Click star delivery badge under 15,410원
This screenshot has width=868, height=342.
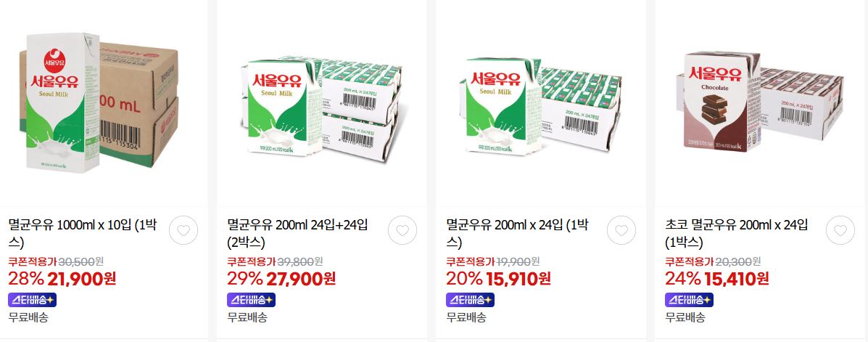tap(689, 300)
